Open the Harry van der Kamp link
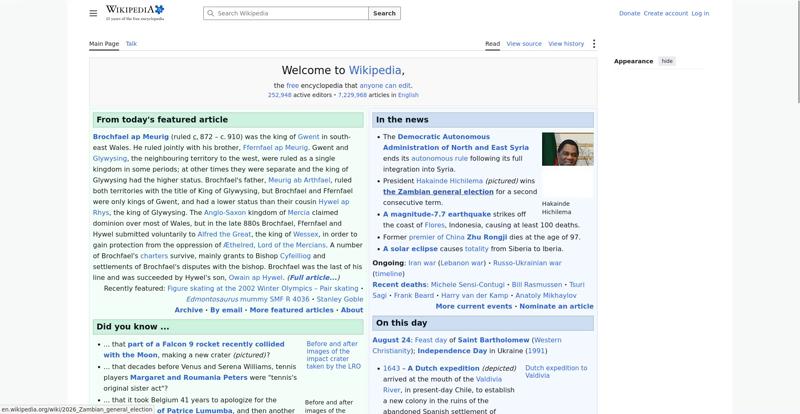Image resolution: width=800 pixels, height=414 pixels. click(474, 296)
